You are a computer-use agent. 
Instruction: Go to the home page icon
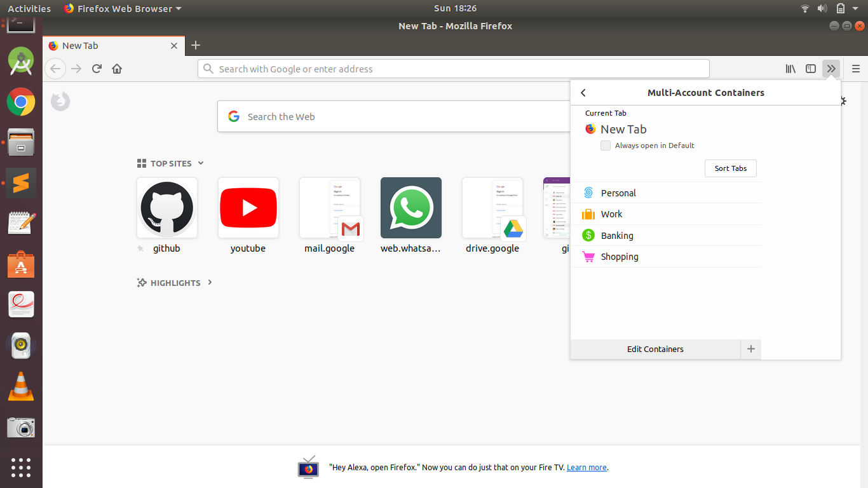[x=117, y=69]
